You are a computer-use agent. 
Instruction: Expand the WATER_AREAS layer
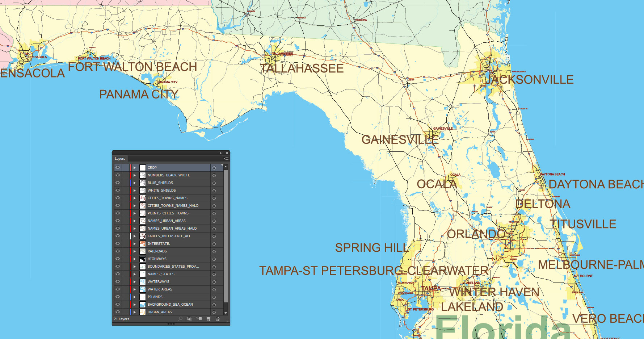[x=135, y=289]
